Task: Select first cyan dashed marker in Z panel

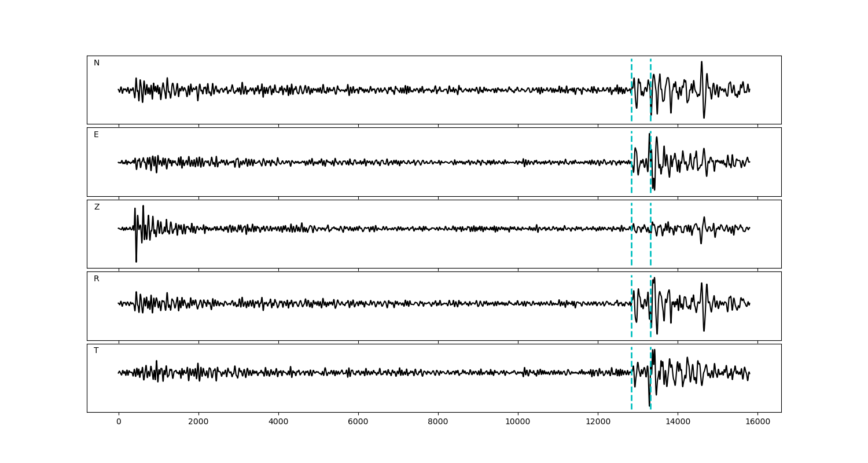Action: point(631,249)
